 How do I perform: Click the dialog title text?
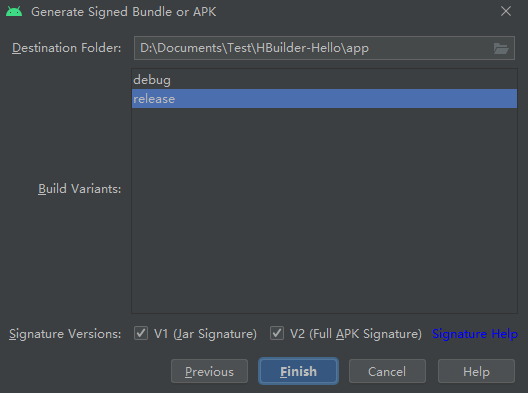(x=124, y=12)
